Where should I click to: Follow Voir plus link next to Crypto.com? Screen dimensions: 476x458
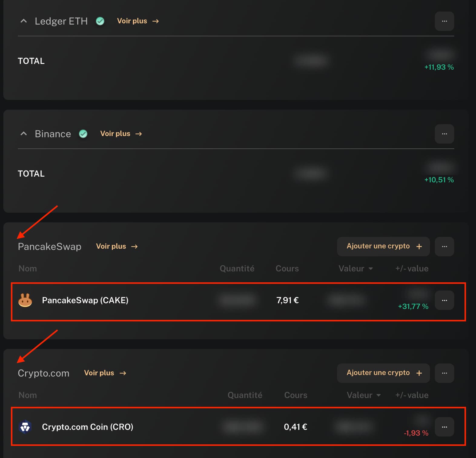pyautogui.click(x=105, y=373)
